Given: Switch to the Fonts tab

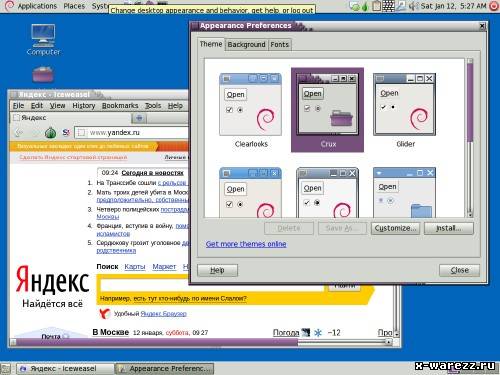Looking at the screenshot, I should point(279,45).
